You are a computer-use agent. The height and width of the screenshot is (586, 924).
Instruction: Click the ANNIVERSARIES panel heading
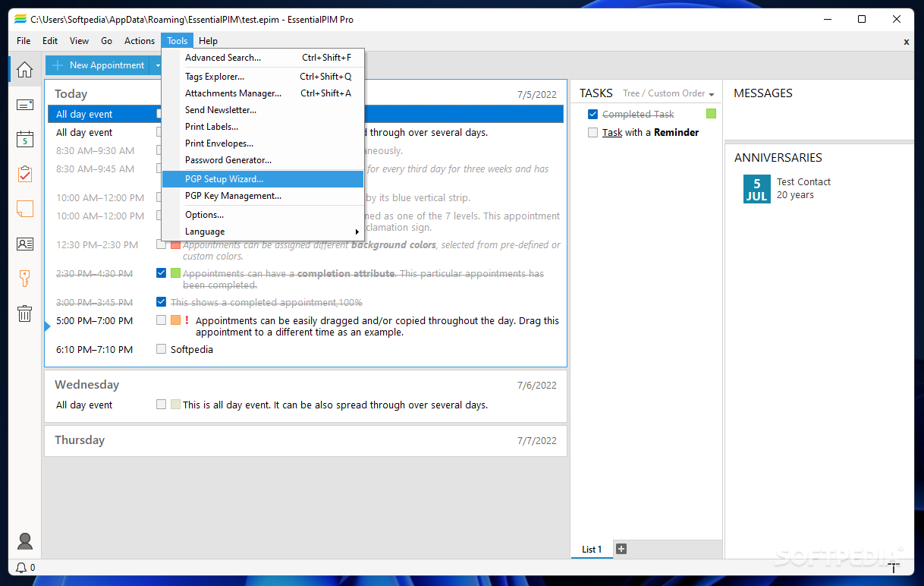778,157
